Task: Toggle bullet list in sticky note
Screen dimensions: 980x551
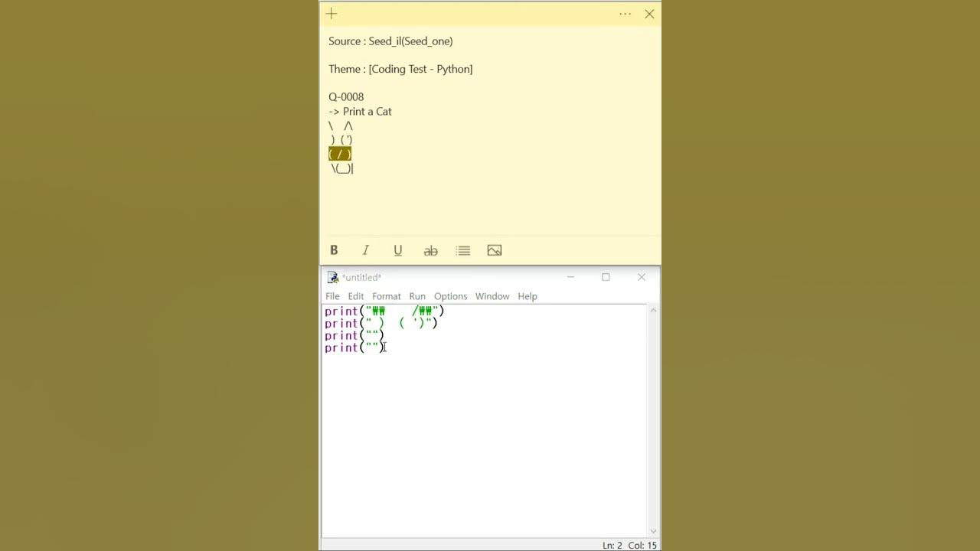Action: [x=462, y=250]
